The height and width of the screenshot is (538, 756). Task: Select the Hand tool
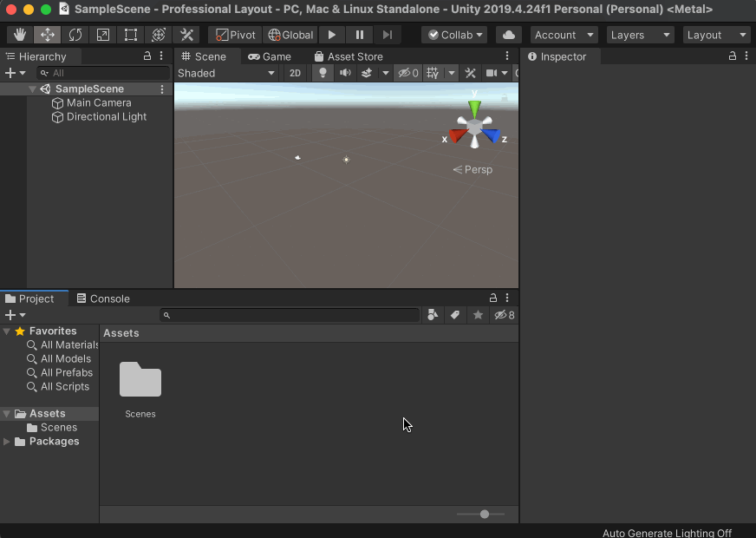coord(20,35)
